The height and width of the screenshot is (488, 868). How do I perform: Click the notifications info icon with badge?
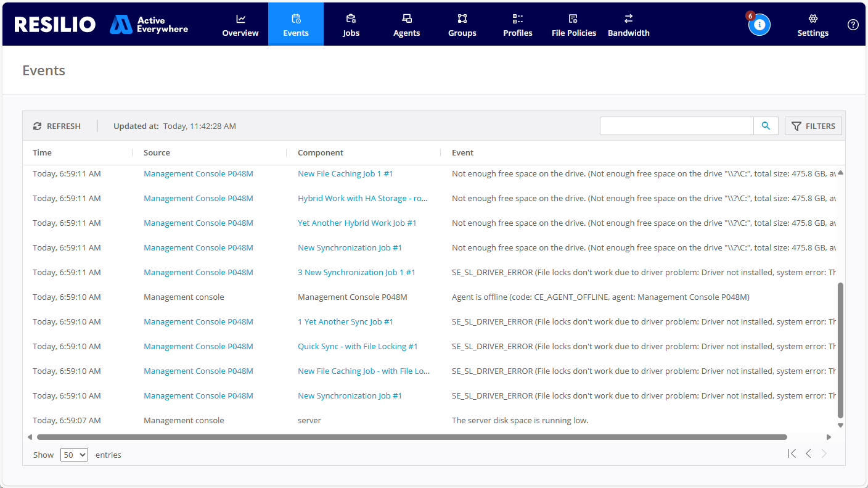point(759,25)
